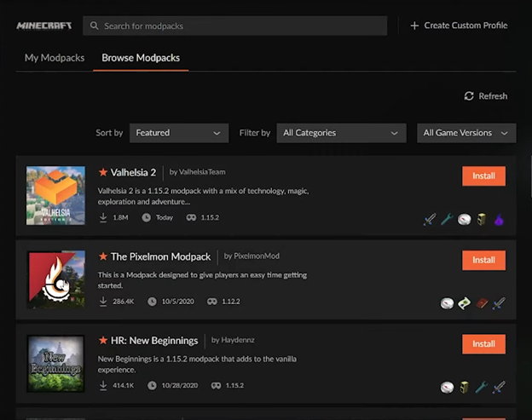Screen dimensions: 532x420
Task: Click Valhelsia 2 clock icon
Action: pos(147,217)
